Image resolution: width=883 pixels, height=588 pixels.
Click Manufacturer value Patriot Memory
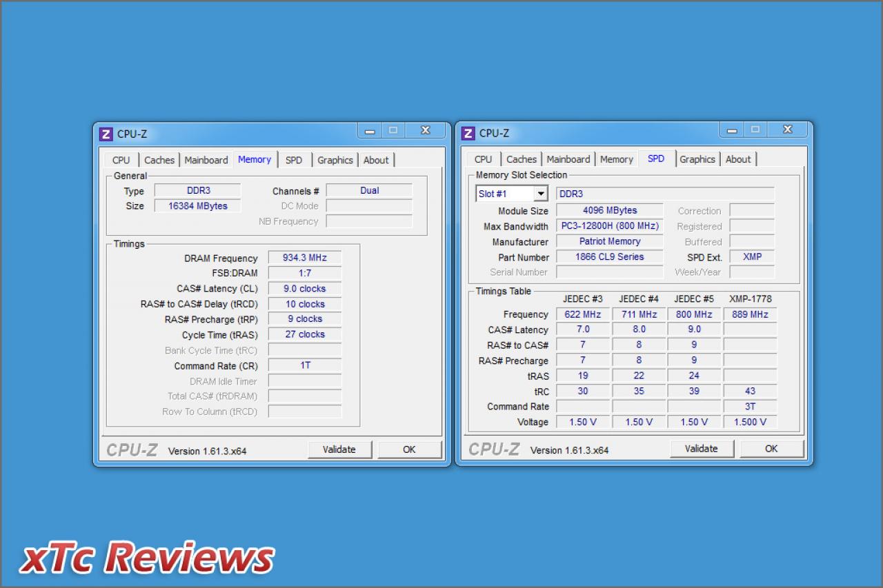610,242
